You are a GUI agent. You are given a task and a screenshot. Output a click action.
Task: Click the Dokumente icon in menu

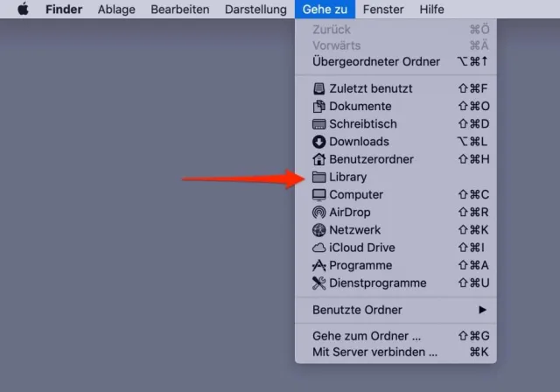pos(319,106)
